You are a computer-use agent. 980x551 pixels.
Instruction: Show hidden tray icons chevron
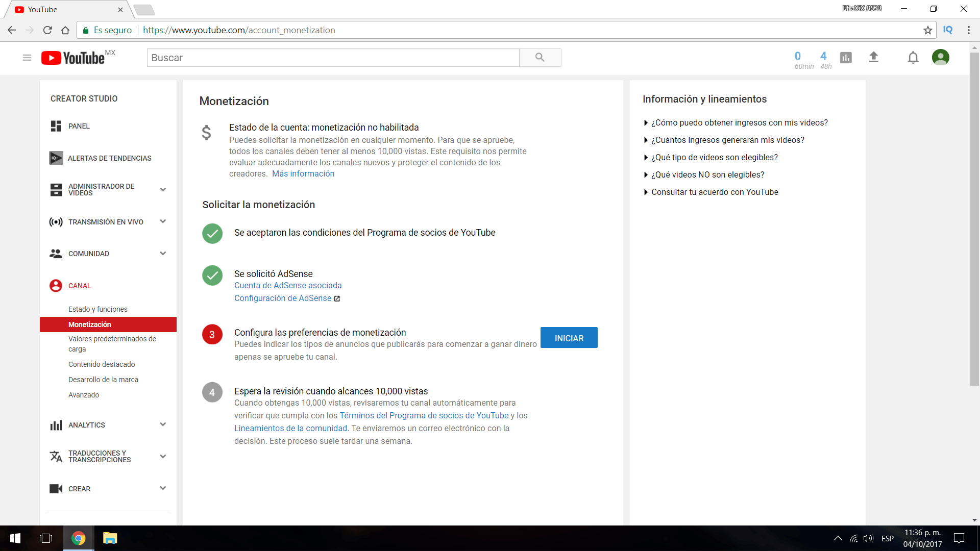[x=838, y=538]
